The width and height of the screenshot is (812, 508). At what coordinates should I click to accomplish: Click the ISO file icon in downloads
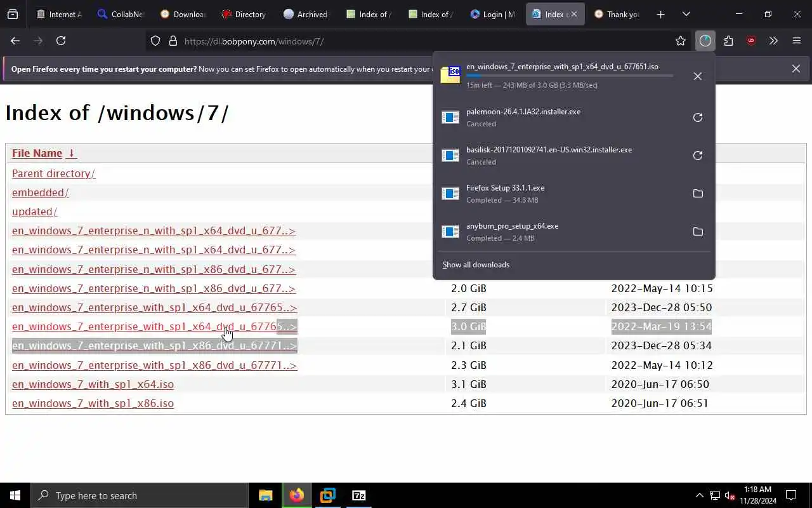[x=450, y=75]
